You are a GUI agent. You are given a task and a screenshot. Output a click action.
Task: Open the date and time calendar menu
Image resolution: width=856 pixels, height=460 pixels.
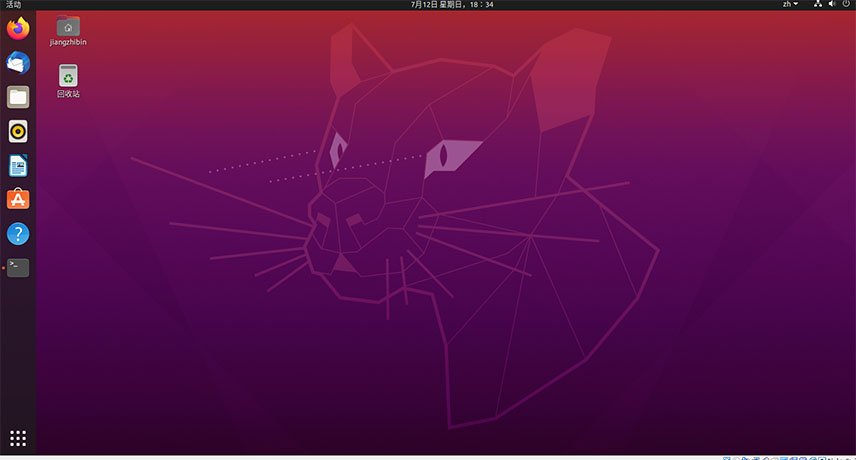(452, 4)
